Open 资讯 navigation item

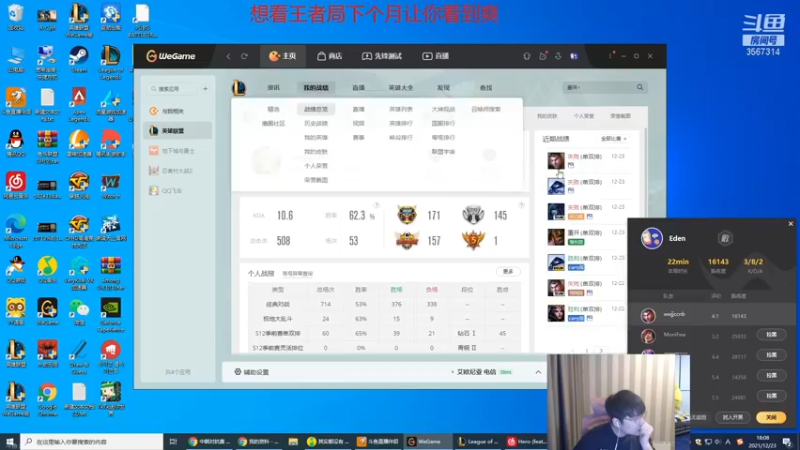point(273,88)
